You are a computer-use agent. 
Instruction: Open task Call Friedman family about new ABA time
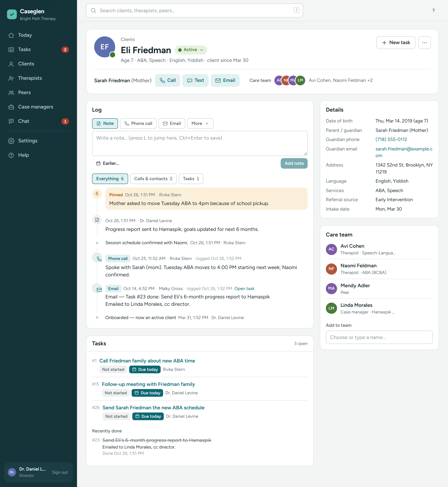click(x=147, y=361)
